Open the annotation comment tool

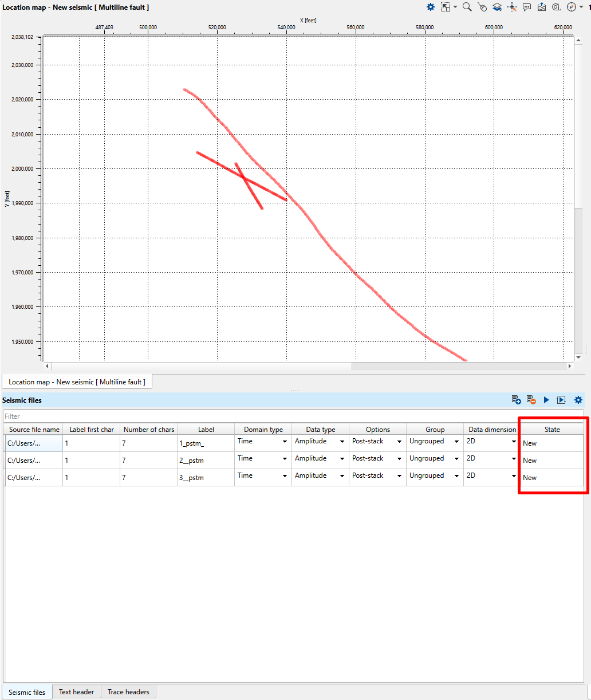[x=527, y=7]
